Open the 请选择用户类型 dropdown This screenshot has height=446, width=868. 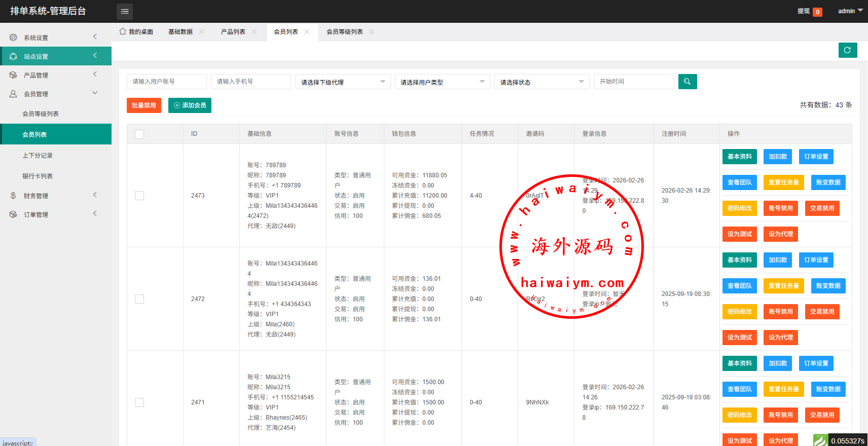[x=442, y=82]
